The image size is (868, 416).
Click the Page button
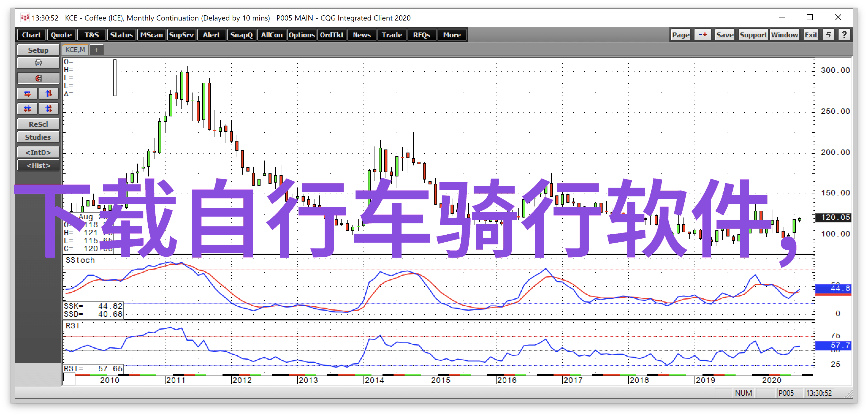coord(681,35)
